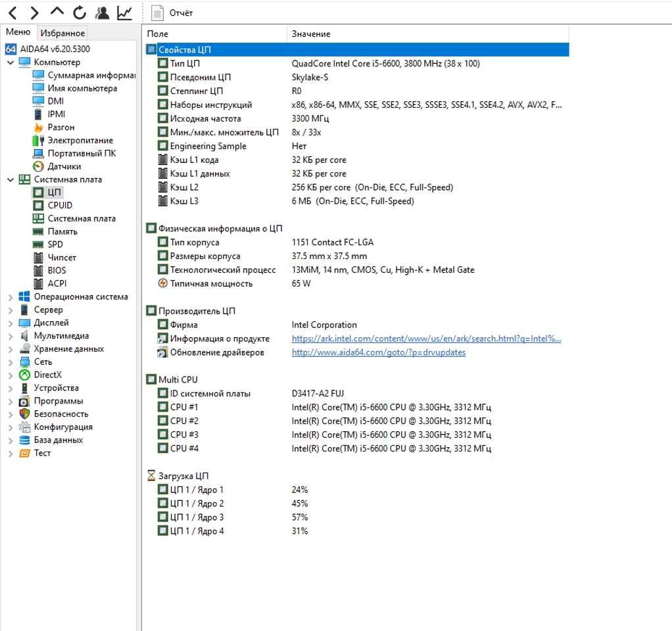Screen dimensions: 672x631
Task: Select the Типичная мощность row
Action: pos(358,283)
